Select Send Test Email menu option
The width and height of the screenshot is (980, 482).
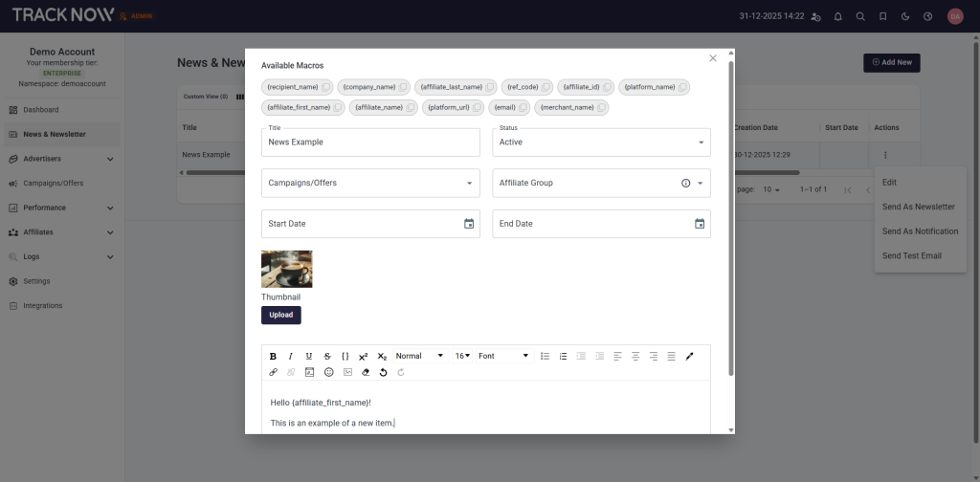click(911, 255)
